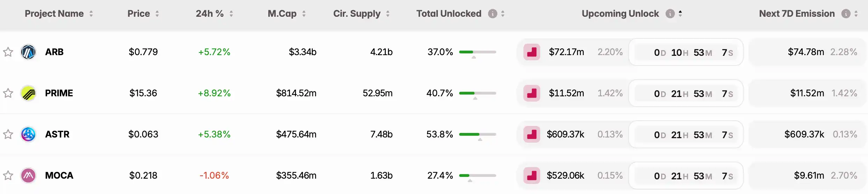
Task: Click the PRIME unlock countdown timer
Action: point(686,93)
